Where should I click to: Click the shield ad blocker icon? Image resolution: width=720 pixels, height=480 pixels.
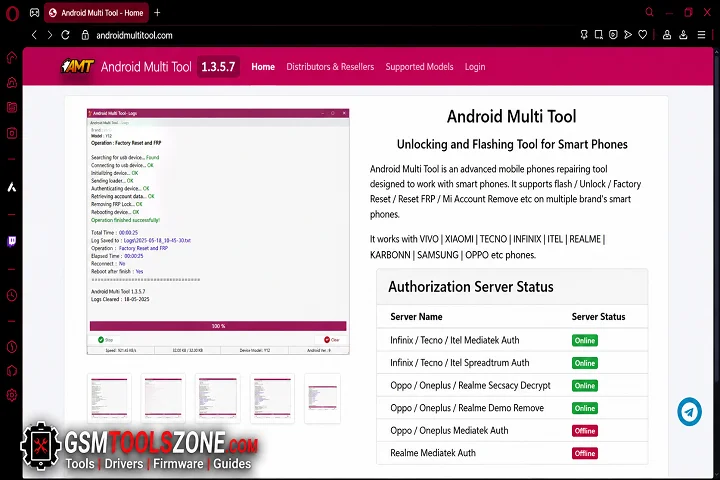(x=613, y=35)
